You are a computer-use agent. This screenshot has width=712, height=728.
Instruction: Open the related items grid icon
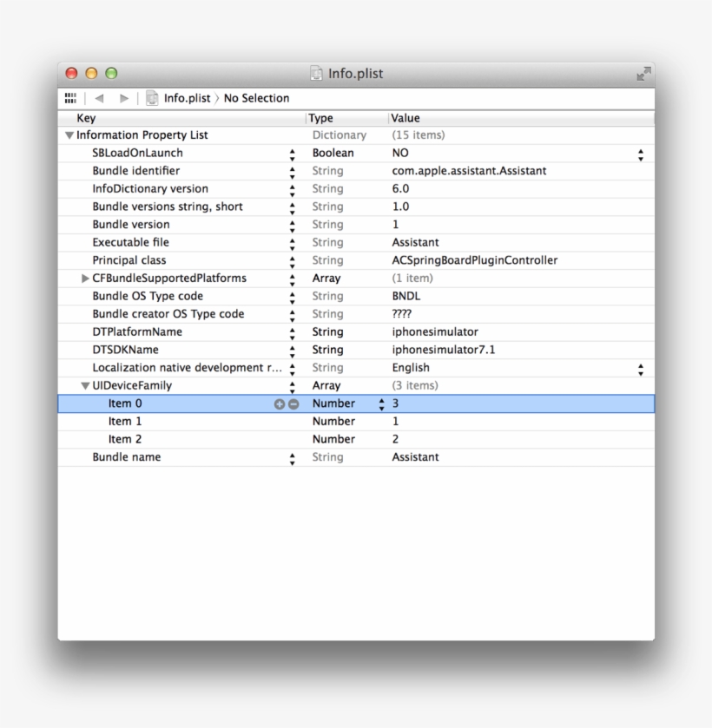click(x=70, y=98)
